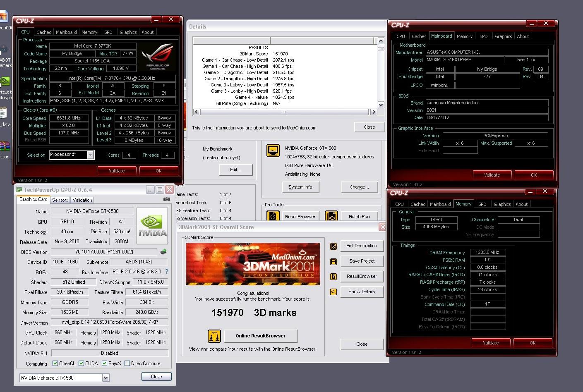Viewport: 583px width, 392px height.
Task: Click the Save Project button
Action: (x=362, y=261)
